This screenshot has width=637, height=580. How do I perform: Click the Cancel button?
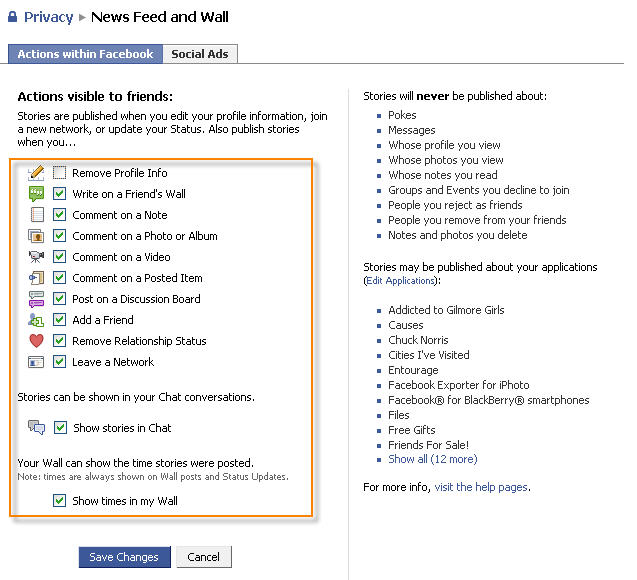[x=203, y=557]
